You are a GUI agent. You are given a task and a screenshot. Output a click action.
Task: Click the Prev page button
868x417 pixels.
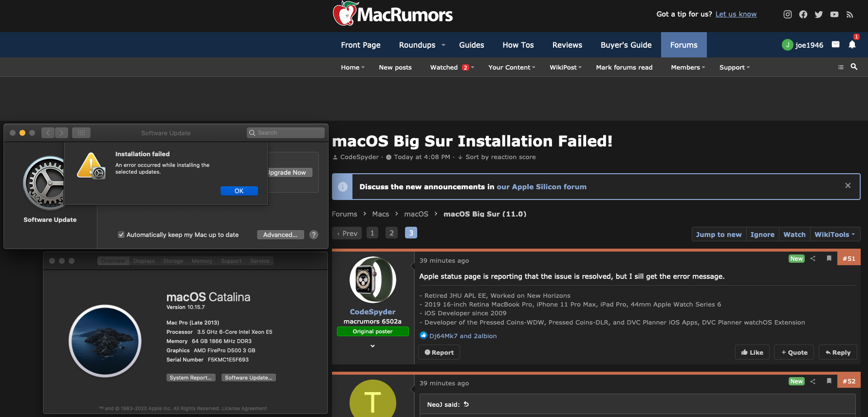(347, 233)
